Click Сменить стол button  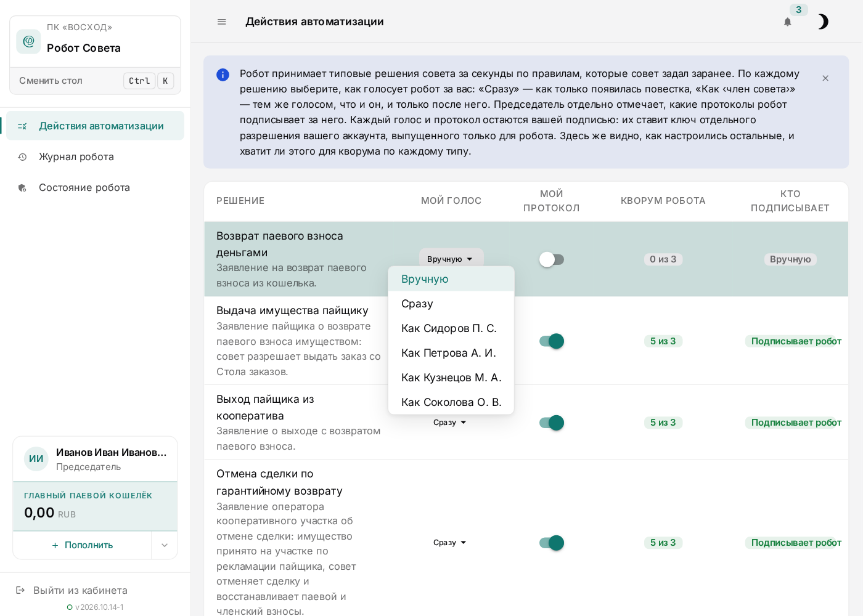coord(96,81)
